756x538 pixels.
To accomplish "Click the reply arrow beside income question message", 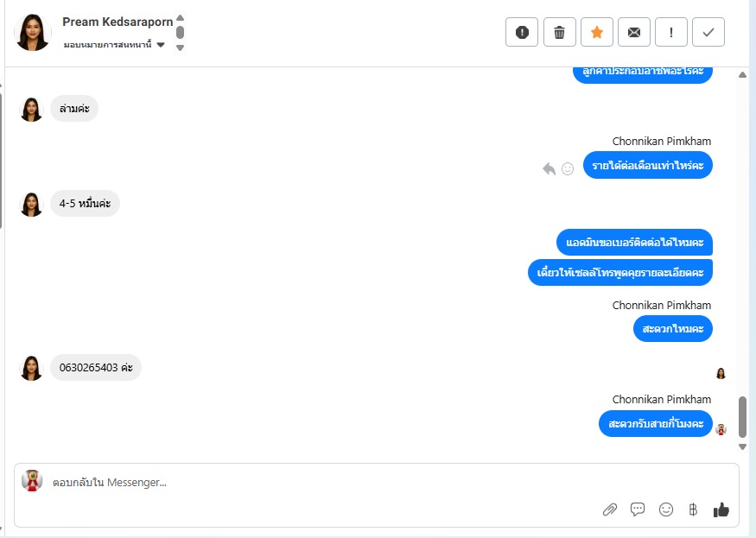I will coord(550,168).
